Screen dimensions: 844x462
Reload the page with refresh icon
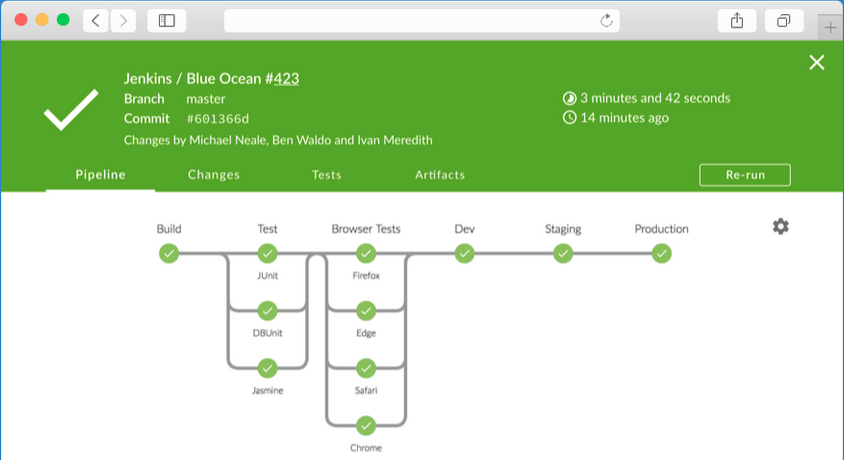click(x=607, y=20)
